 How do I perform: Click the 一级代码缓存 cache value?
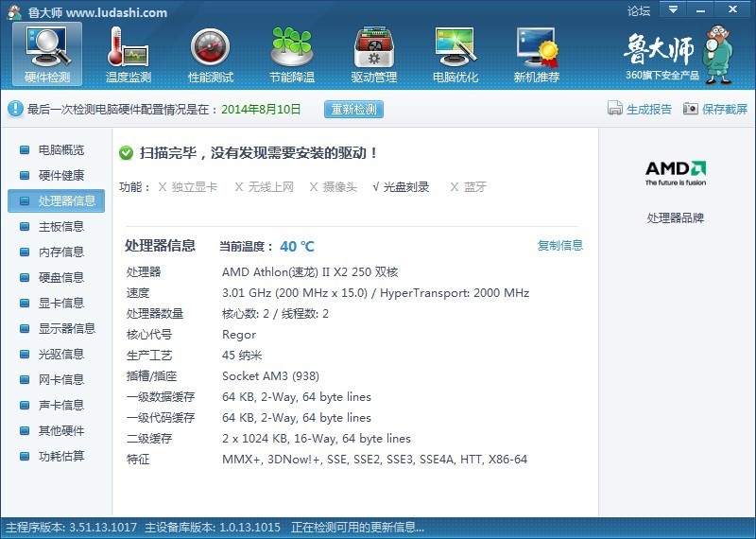coord(297,418)
